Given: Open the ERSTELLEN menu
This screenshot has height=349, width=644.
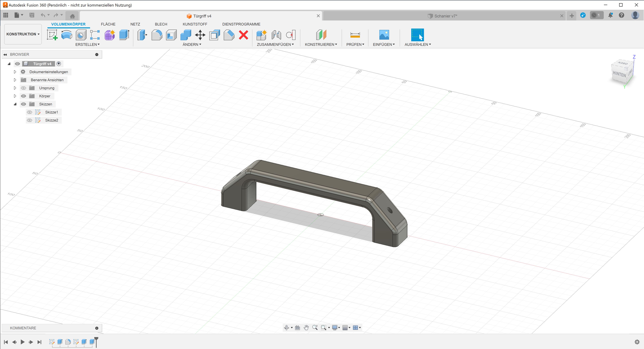Looking at the screenshot, I should coord(87,44).
